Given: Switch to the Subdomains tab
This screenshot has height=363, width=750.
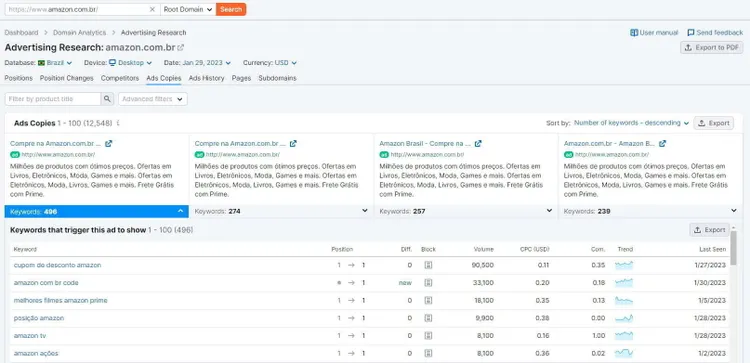Looking at the screenshot, I should point(277,78).
